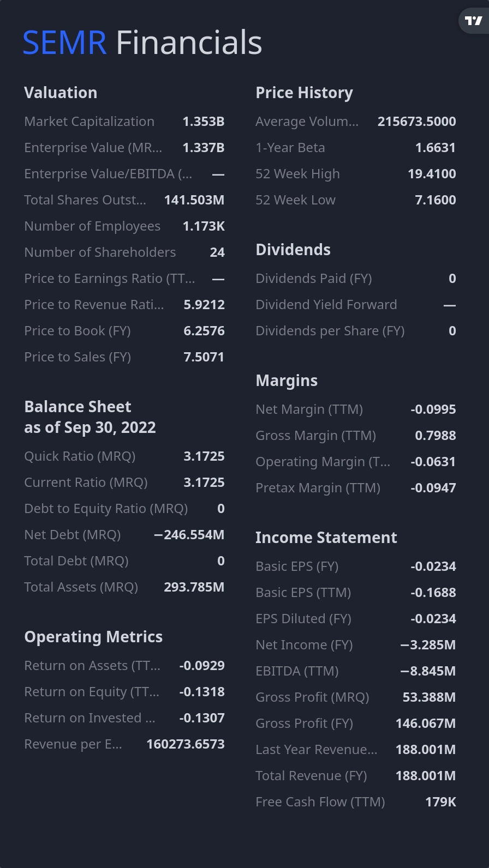Click the Operating Metrics header

point(93,637)
